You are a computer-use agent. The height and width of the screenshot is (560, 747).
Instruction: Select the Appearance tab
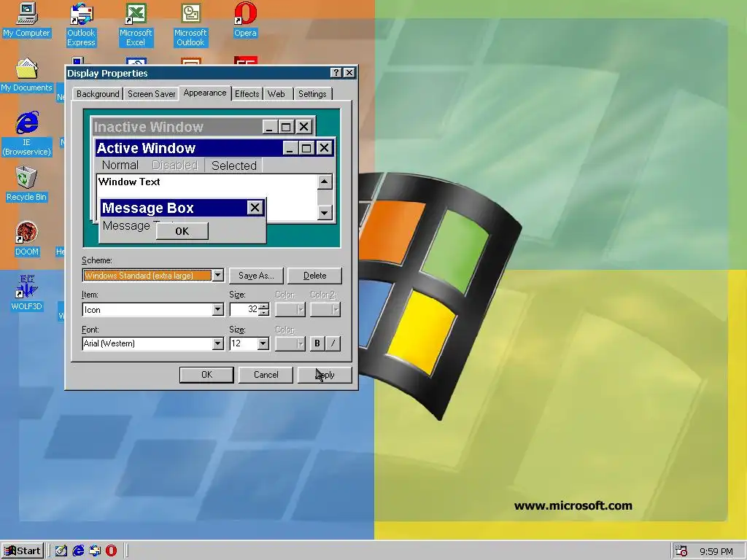[205, 93]
